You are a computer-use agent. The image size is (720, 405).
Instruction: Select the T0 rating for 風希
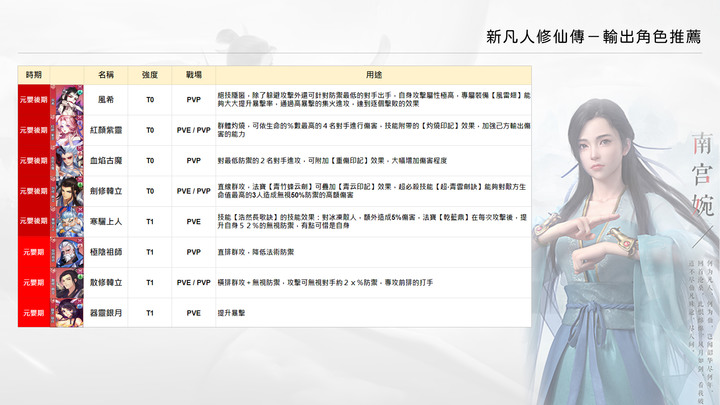(150, 100)
